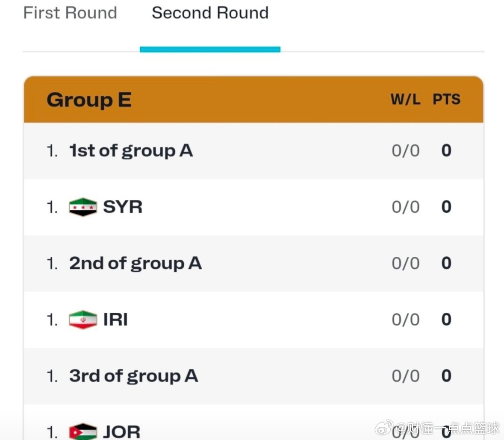This screenshot has height=440, width=504.
Task: Click the Jordan flag icon
Action: (x=83, y=431)
